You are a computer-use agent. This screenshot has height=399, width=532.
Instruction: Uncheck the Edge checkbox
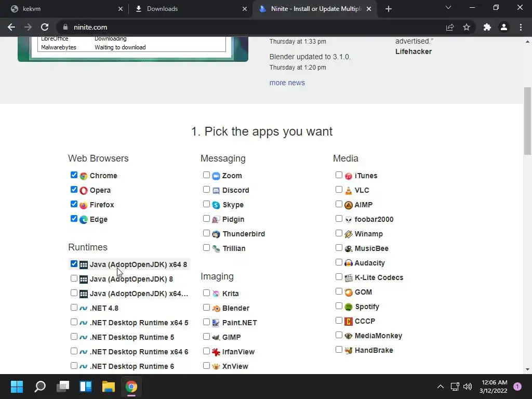[74, 219]
